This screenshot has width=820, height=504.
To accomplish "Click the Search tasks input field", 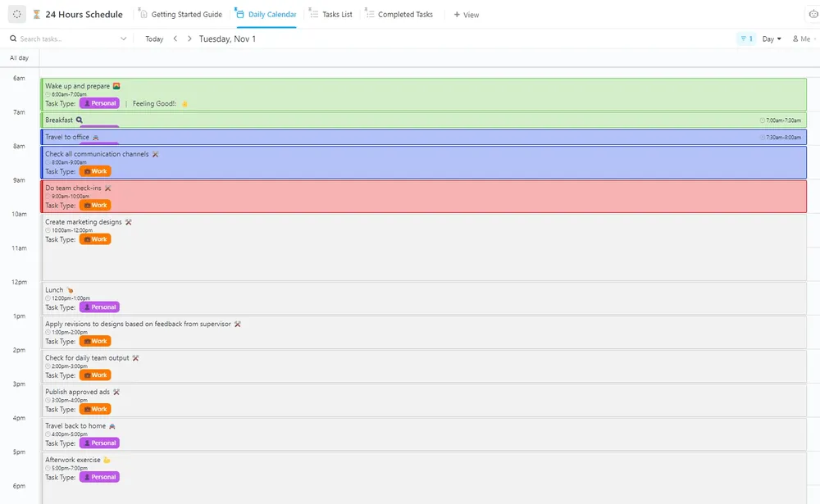I will [68, 39].
